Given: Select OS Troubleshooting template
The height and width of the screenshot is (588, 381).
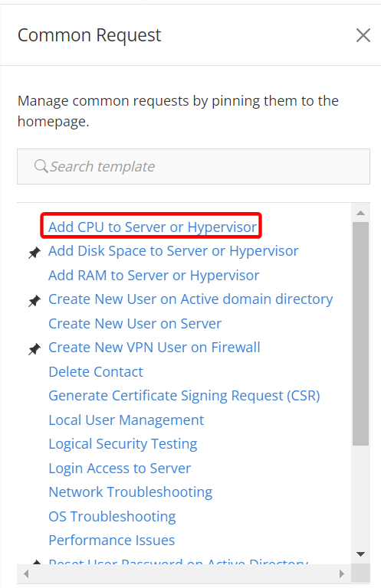Looking at the screenshot, I should pyautogui.click(x=112, y=517).
